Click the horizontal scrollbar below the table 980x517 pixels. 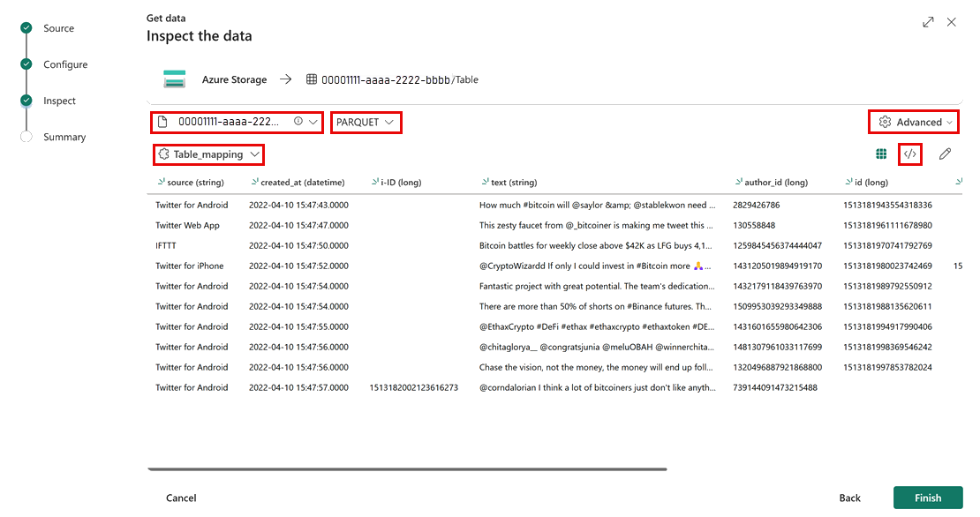click(x=407, y=469)
